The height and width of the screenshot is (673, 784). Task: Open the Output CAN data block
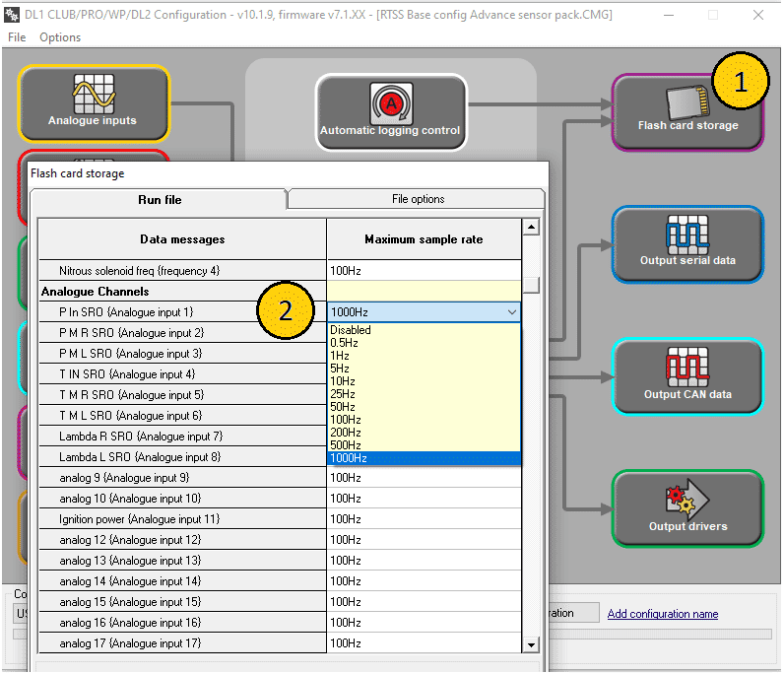tap(687, 377)
